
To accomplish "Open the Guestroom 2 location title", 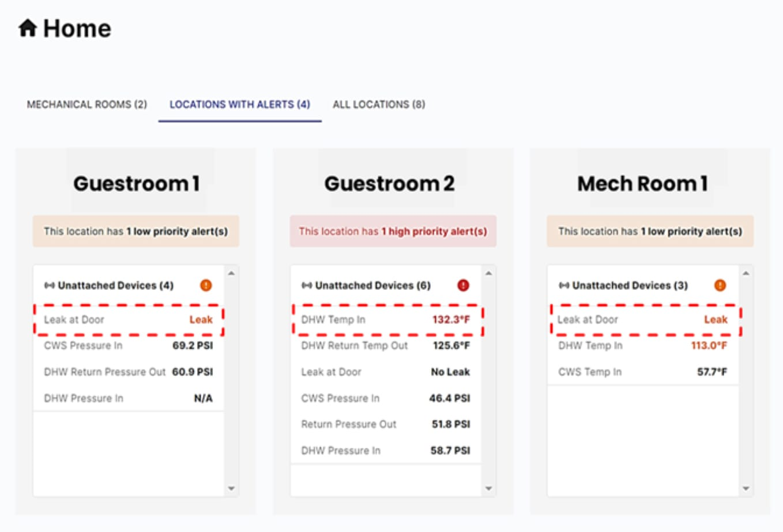I will pos(390,184).
